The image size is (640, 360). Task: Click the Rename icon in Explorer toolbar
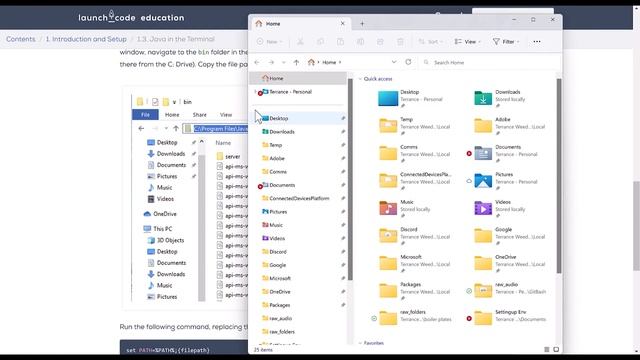(360, 42)
